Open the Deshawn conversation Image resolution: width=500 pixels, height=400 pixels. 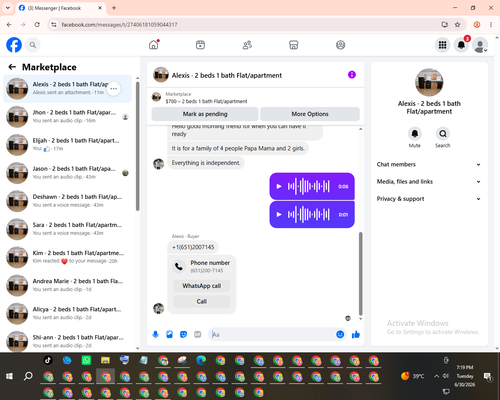click(x=67, y=201)
